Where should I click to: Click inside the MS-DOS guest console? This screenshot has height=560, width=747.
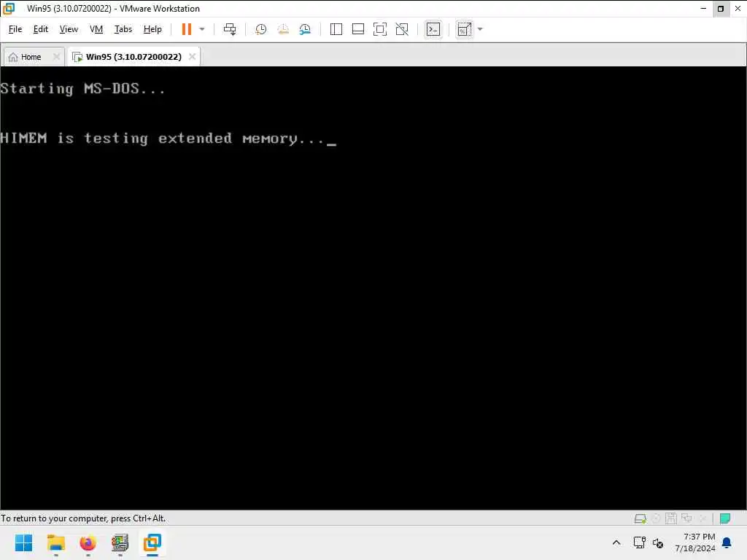[373, 288]
